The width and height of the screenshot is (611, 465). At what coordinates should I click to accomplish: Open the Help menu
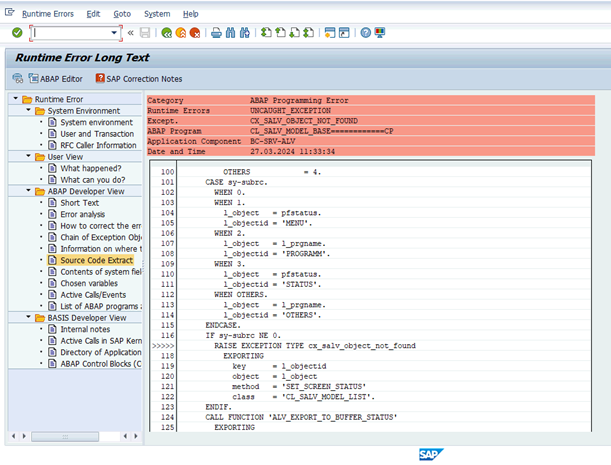pyautogui.click(x=191, y=14)
